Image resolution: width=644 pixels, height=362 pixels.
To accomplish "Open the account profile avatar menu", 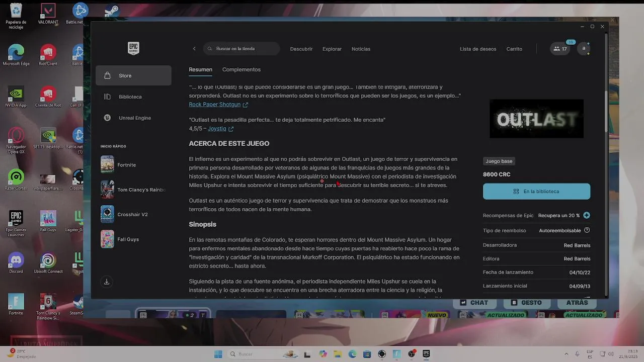I will coord(584,49).
